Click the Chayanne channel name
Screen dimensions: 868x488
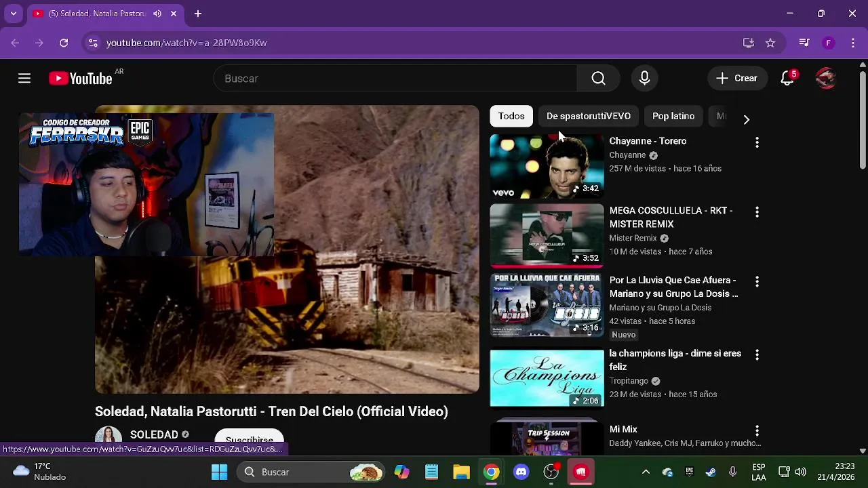point(627,155)
